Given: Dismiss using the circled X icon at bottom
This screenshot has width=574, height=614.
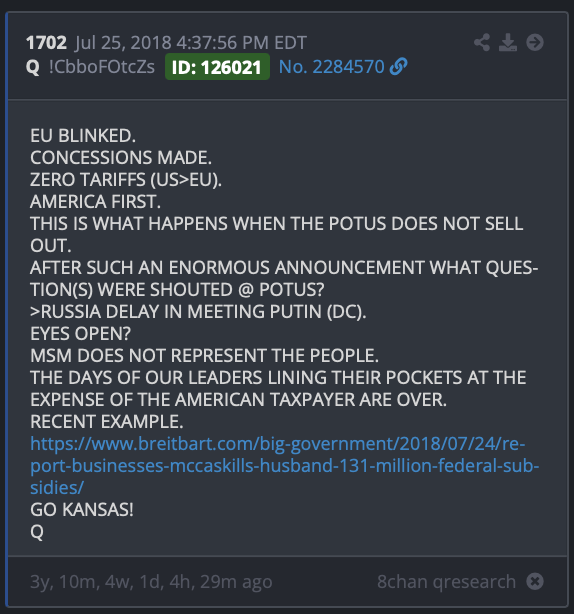Looking at the screenshot, I should [x=535, y=581].
